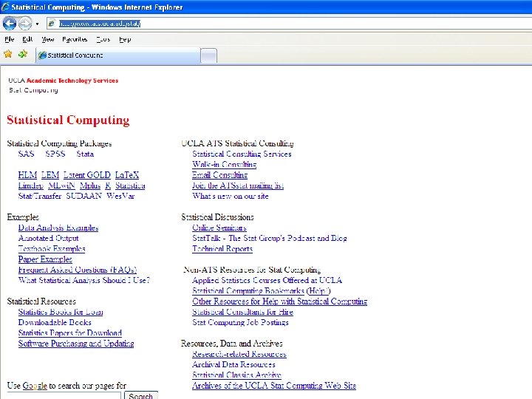Open the Downloadable Books link
Screen dimensions: 532x399
pos(55,322)
